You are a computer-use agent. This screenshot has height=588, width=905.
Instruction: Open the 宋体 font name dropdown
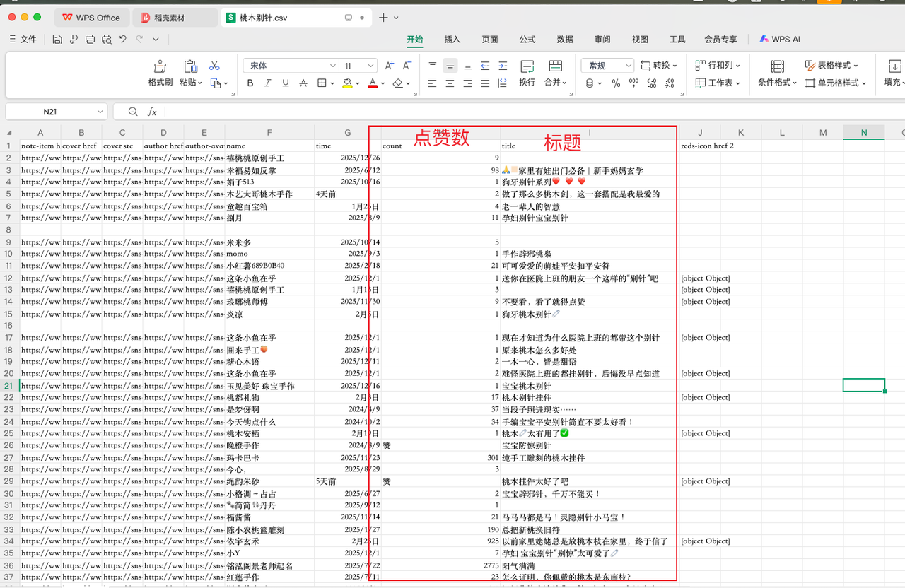click(x=333, y=66)
